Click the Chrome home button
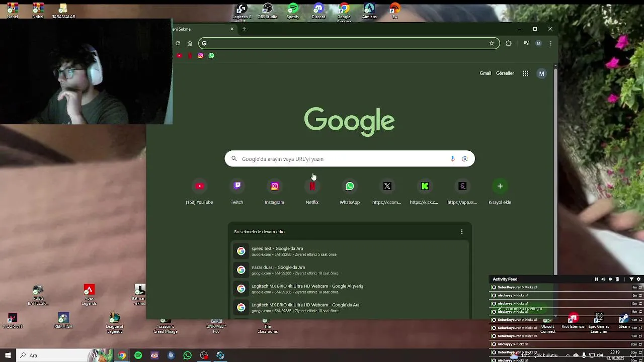Screen dimensions: 644x362 [190, 43]
